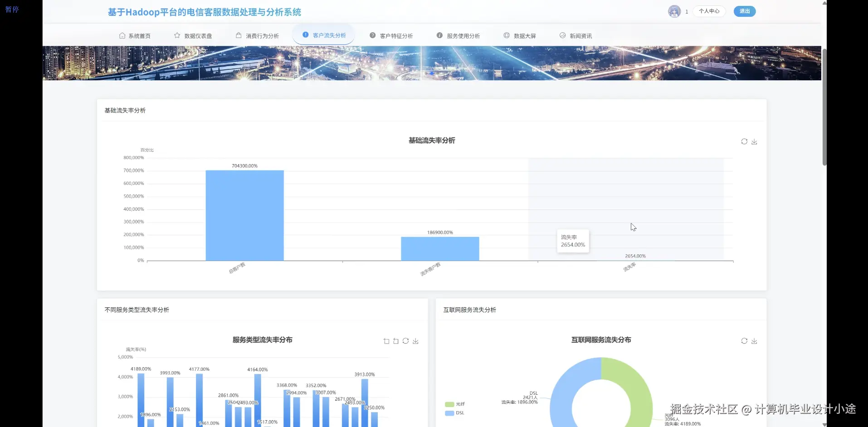The width and height of the screenshot is (868, 427).
Task: Click the 互联网服务流失分析 panel header
Action: 470,310
